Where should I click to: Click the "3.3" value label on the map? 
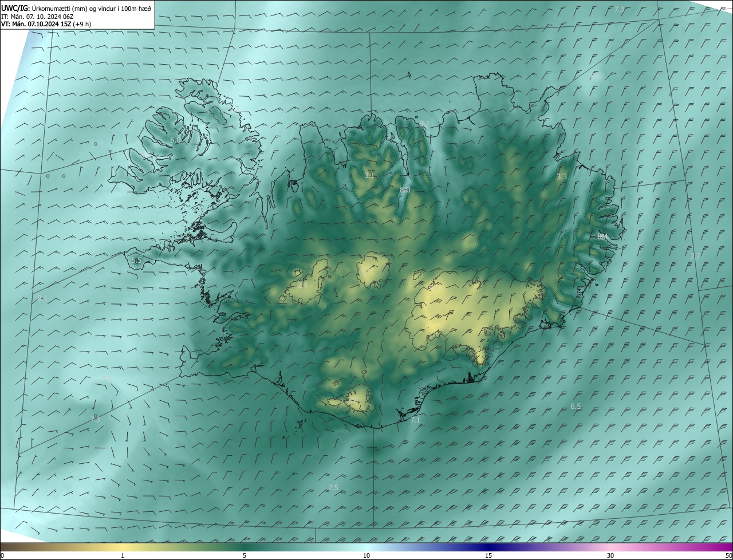point(562,177)
